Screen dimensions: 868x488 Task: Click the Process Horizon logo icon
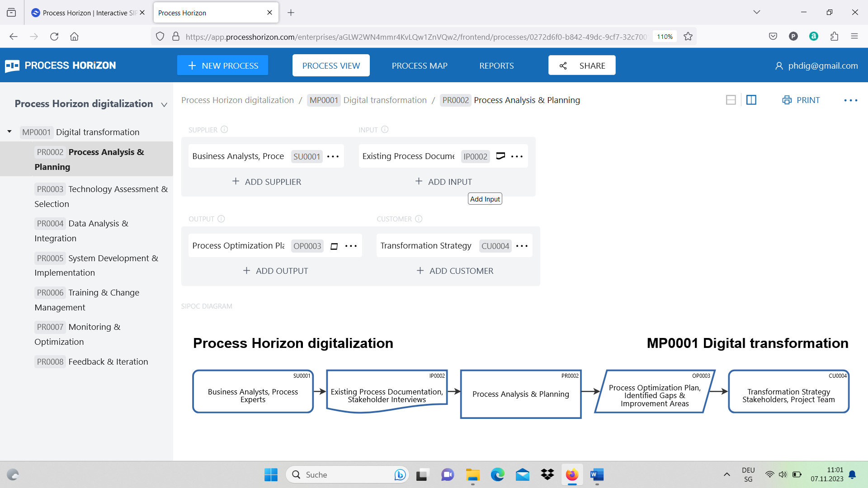(x=12, y=66)
